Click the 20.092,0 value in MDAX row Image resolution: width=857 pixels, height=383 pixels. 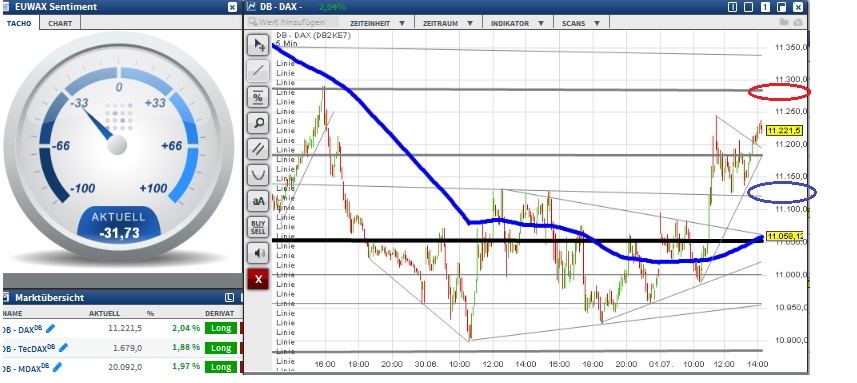point(125,367)
